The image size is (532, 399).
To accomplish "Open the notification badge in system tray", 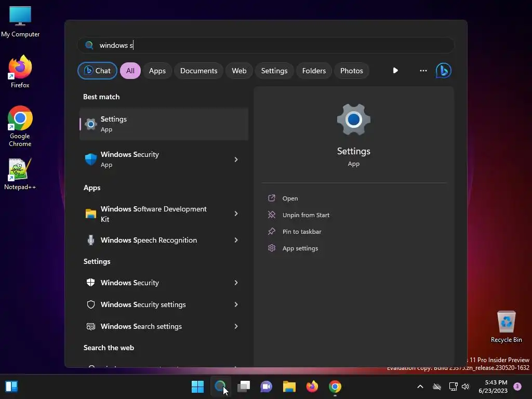I will (517, 387).
